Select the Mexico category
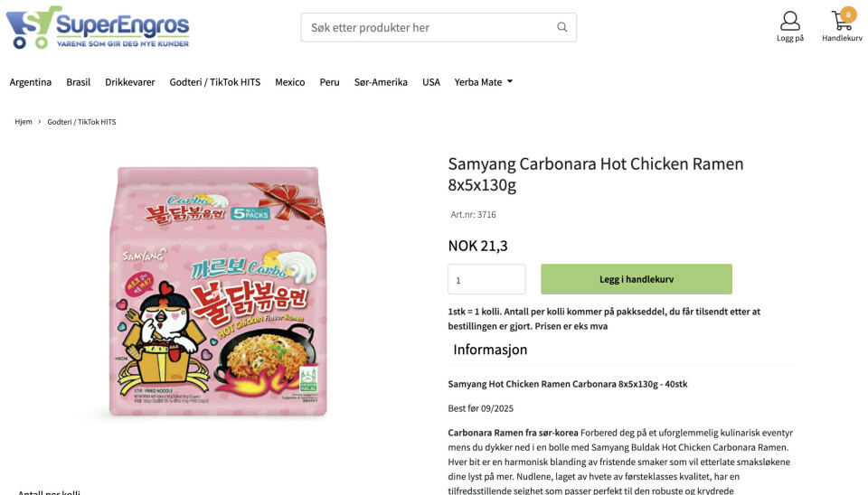The image size is (868, 495). pos(290,82)
